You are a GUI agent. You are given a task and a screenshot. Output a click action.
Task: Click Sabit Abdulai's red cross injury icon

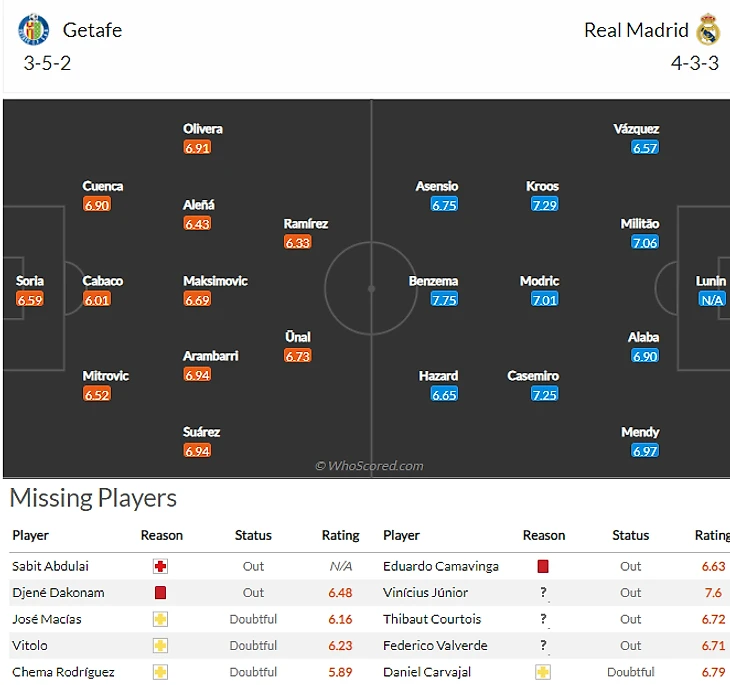tap(160, 566)
